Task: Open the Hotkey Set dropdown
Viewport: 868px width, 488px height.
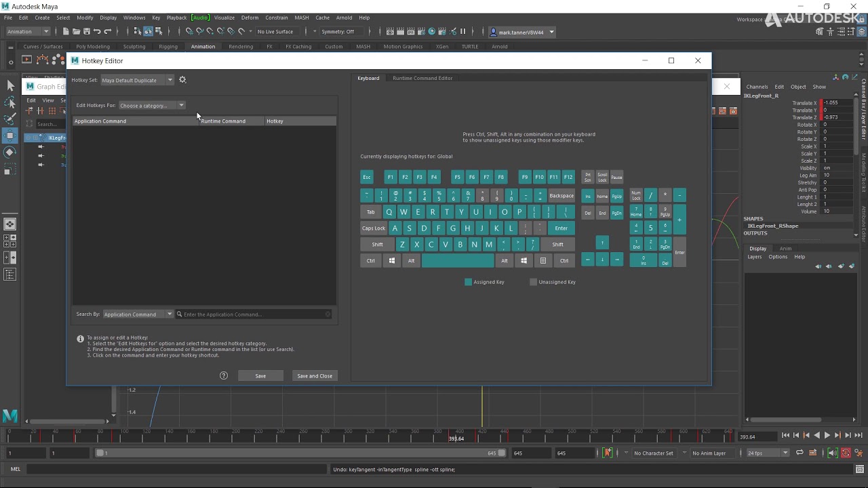Action: (x=138, y=80)
